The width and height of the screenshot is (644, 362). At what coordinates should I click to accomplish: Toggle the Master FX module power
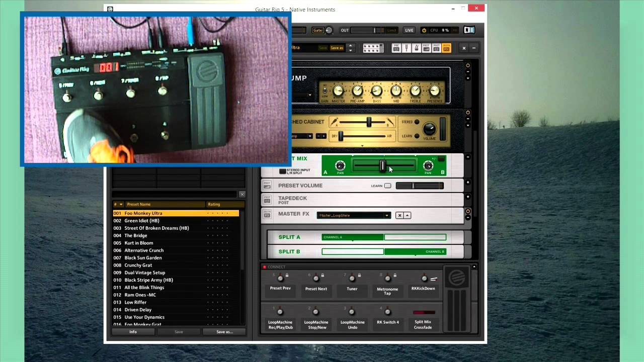(x=468, y=211)
